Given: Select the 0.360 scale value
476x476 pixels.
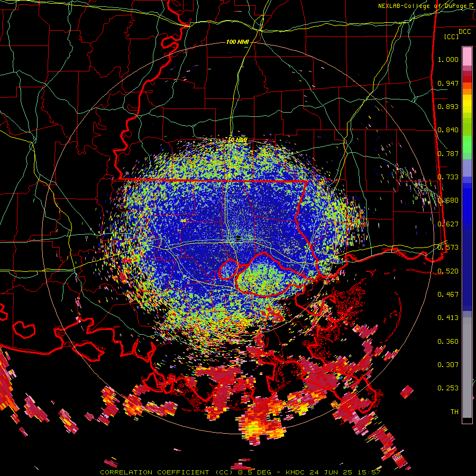Looking at the screenshot, I should [x=448, y=342].
